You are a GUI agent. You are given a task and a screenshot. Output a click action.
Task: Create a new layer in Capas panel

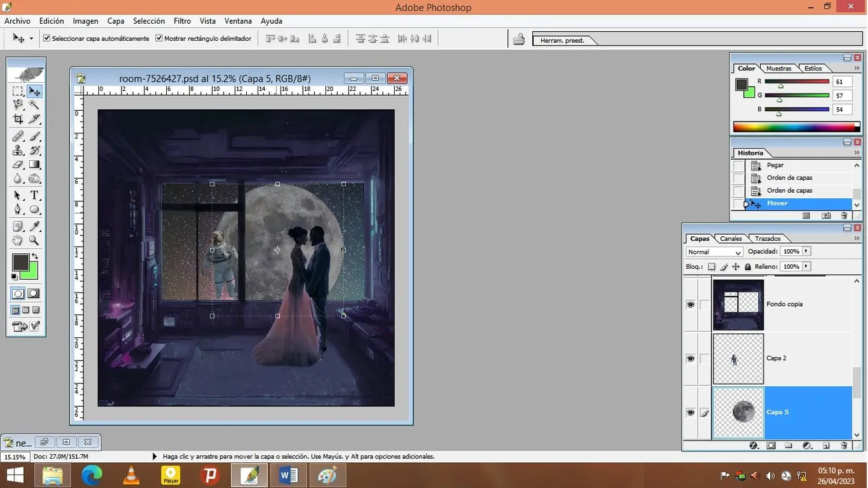pos(826,446)
